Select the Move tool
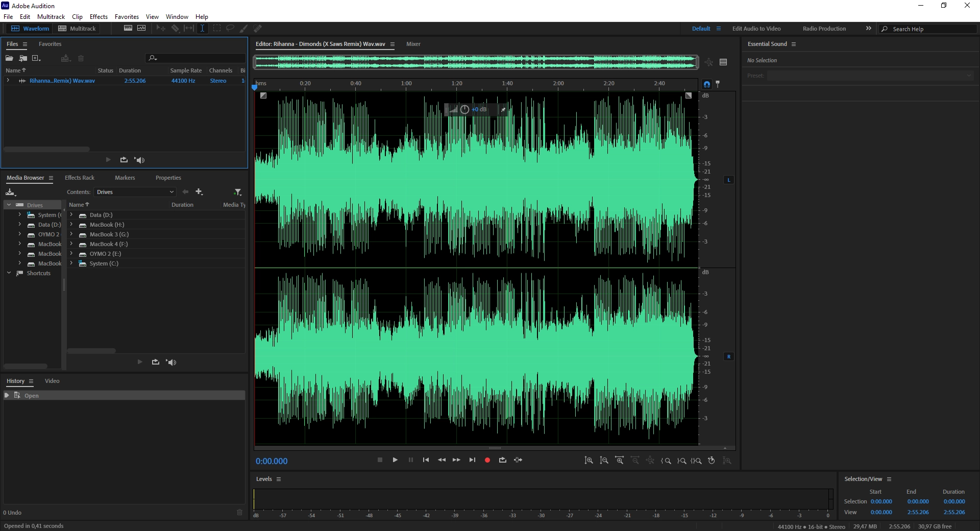This screenshot has height=531, width=980. [160, 29]
